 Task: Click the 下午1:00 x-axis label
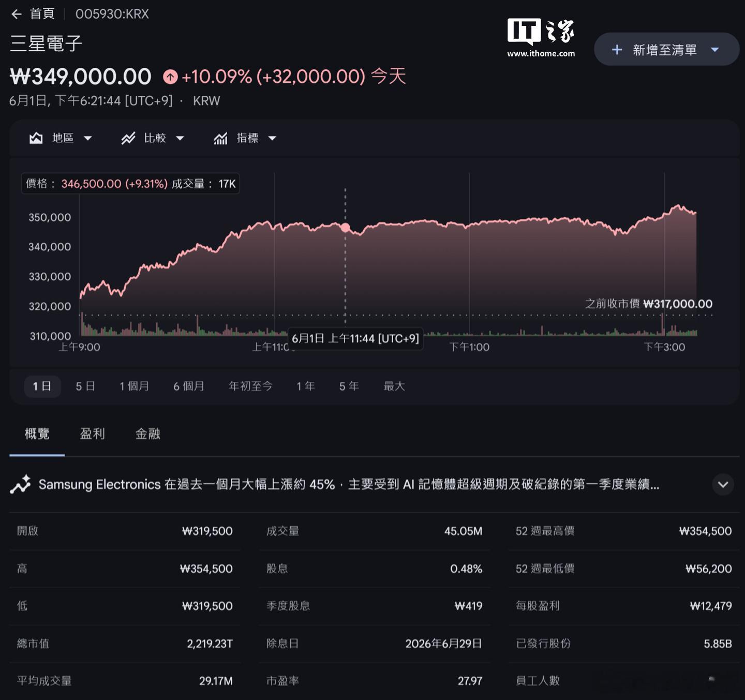[469, 347]
